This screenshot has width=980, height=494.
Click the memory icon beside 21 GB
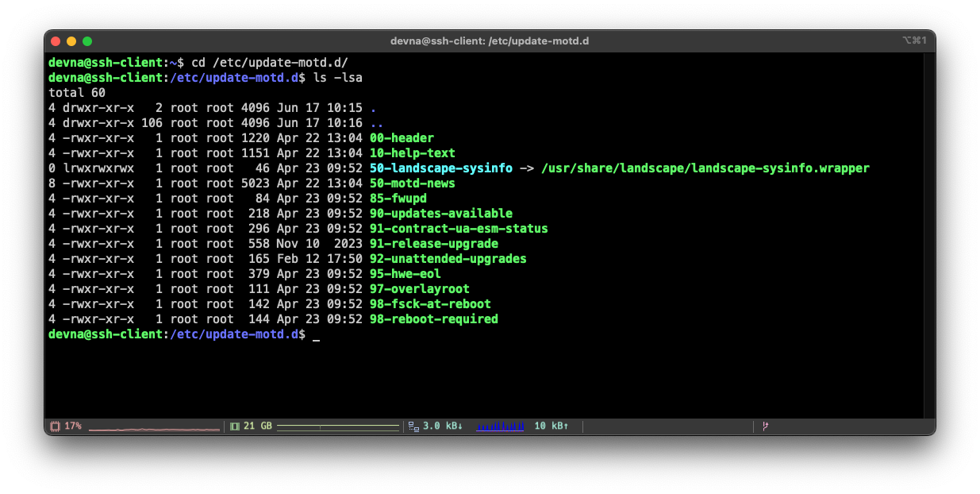click(235, 426)
